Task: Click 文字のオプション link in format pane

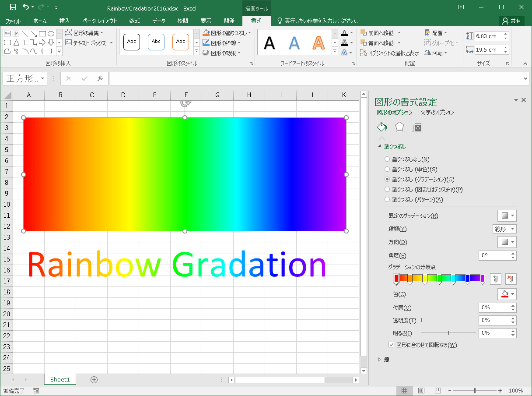Action: pyautogui.click(x=437, y=113)
